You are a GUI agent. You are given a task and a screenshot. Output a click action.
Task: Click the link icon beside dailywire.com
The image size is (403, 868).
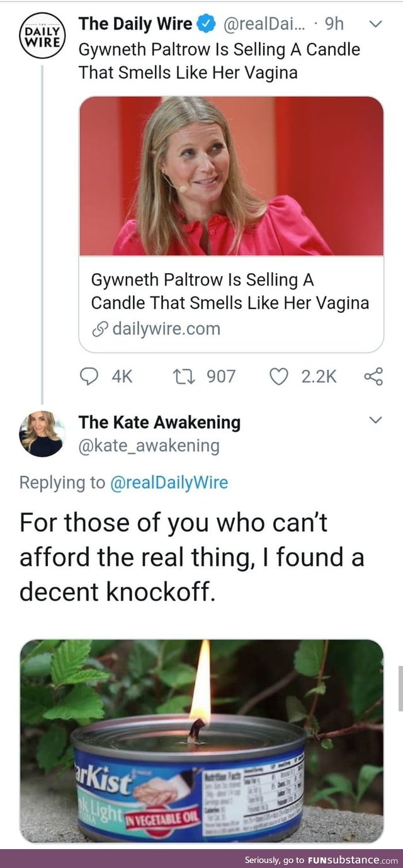[x=99, y=329]
